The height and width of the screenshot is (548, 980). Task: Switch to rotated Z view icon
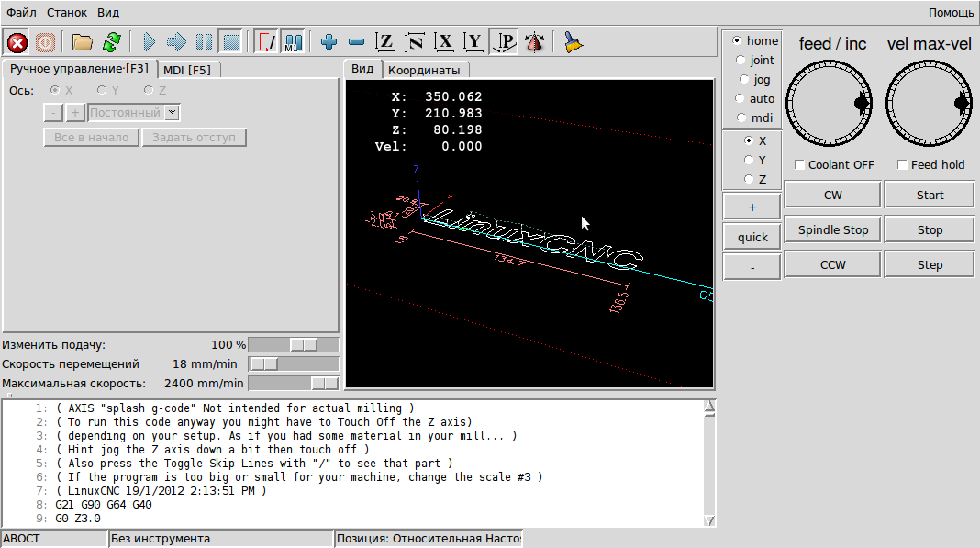coord(415,42)
